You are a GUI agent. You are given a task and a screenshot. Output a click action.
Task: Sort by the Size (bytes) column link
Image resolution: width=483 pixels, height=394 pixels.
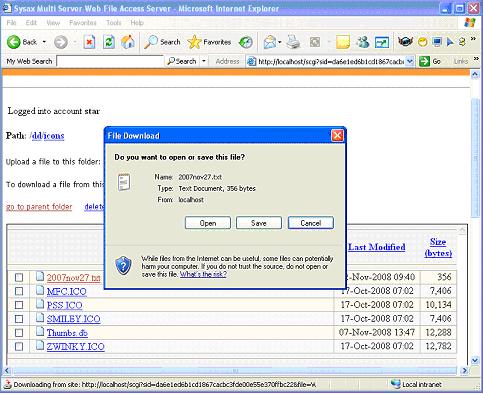coord(438,247)
